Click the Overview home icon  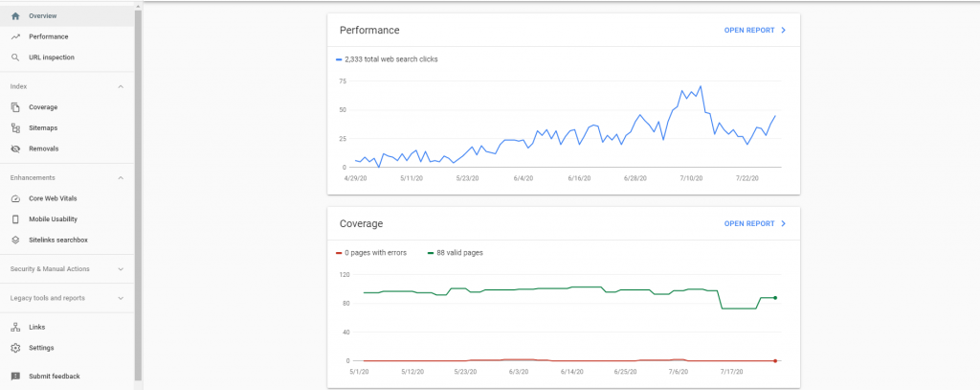(15, 15)
